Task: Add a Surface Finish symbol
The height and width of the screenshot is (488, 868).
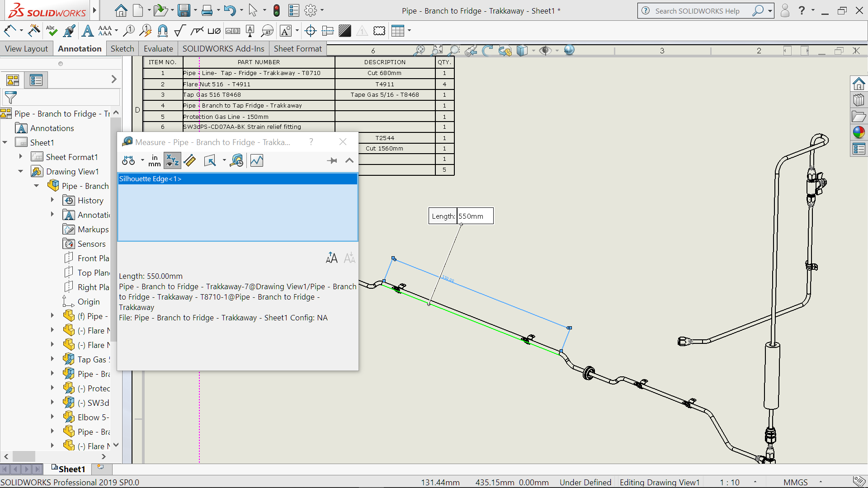Action: [x=179, y=31]
